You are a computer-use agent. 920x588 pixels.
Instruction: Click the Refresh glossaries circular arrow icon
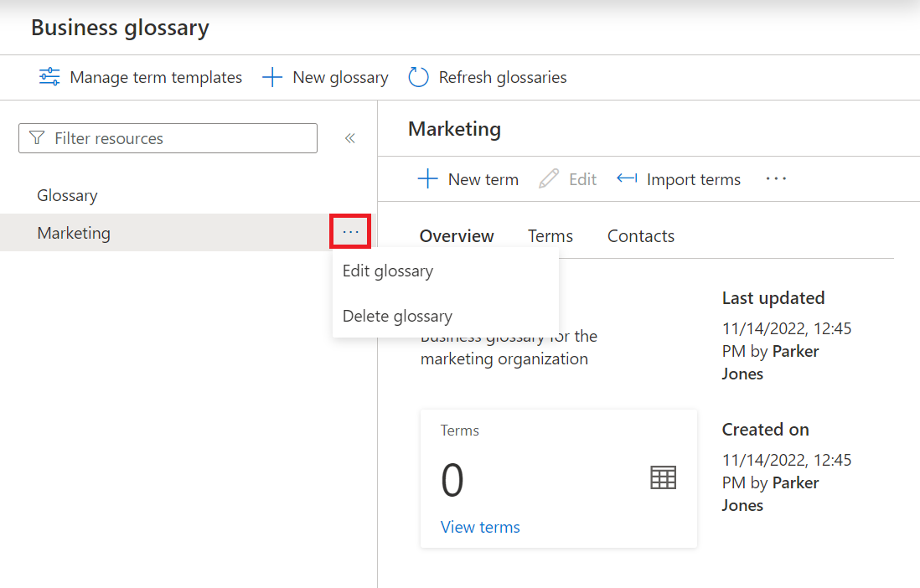418,78
